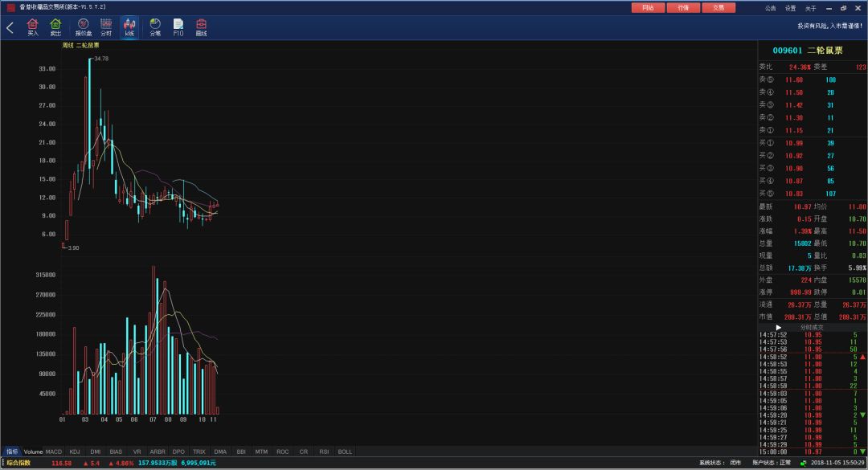
Task: Switch to the DMI indicator tab
Action: [x=95, y=452]
